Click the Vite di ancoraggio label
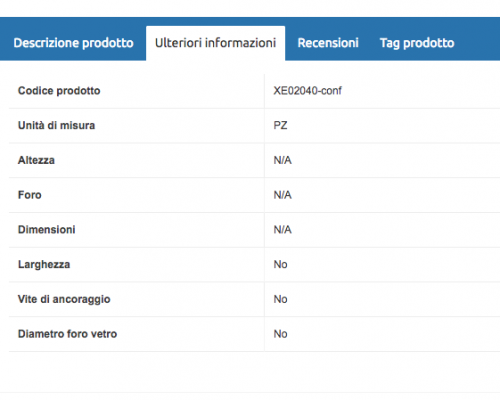Image resolution: width=500 pixels, height=400 pixels. point(64,299)
